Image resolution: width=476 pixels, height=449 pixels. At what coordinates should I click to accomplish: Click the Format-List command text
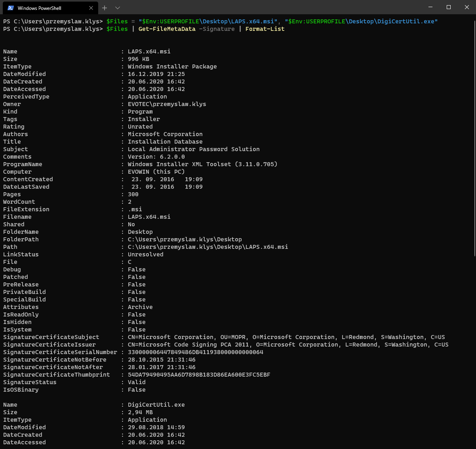[265, 28]
